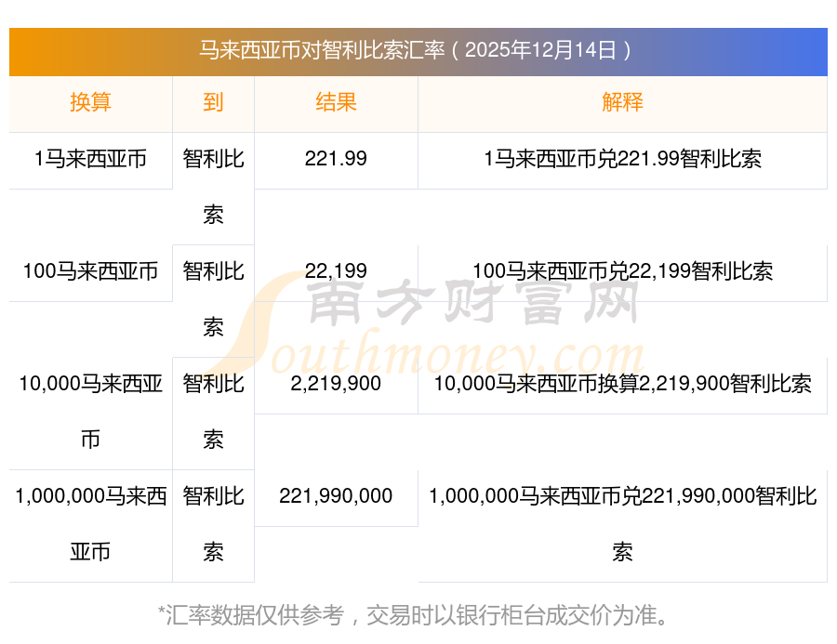Click the 100马来西亚币 cell
The width and height of the screenshot is (837, 644).
point(90,271)
